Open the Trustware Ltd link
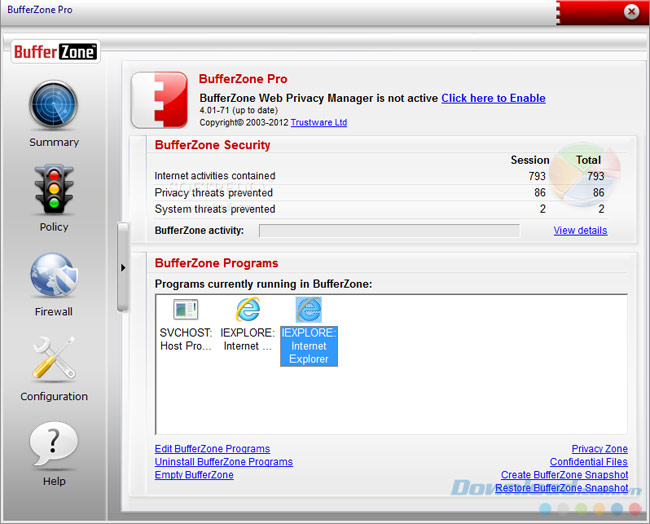This screenshot has width=650, height=524. pos(319,122)
